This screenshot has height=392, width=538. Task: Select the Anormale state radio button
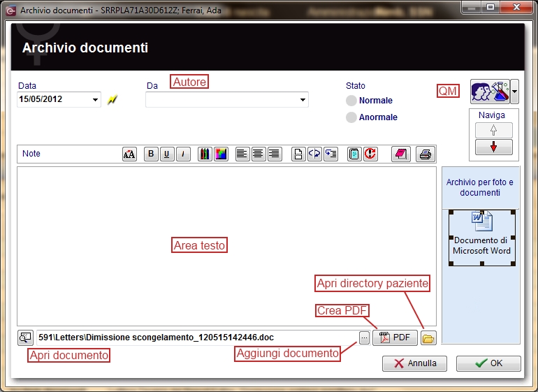click(x=351, y=117)
